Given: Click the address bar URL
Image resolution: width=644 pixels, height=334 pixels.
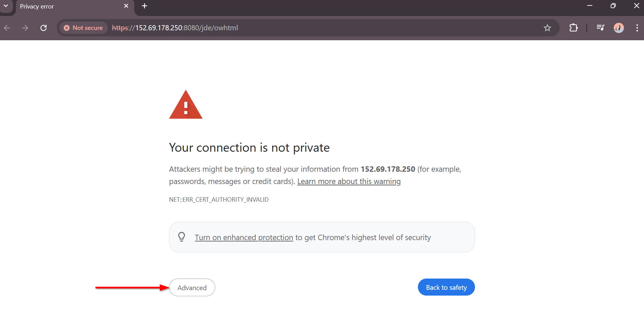Looking at the screenshot, I should pyautogui.click(x=175, y=28).
